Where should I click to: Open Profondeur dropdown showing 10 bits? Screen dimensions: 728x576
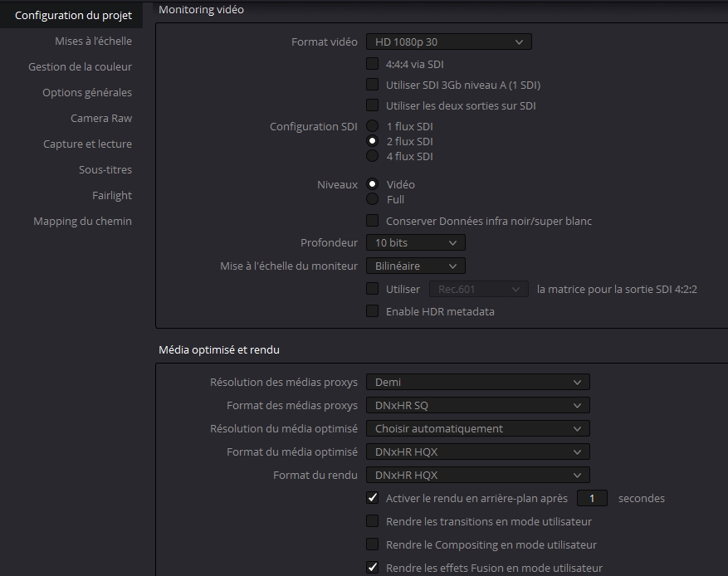(x=416, y=242)
